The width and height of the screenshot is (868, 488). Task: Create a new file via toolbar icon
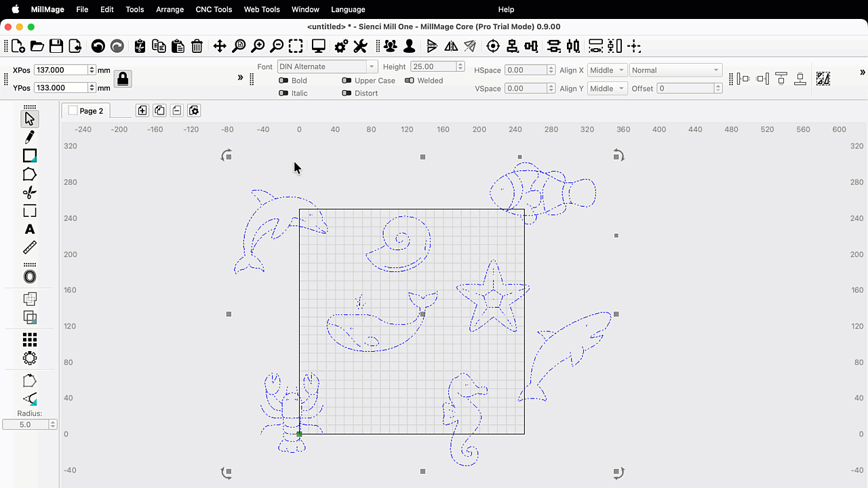(x=19, y=46)
